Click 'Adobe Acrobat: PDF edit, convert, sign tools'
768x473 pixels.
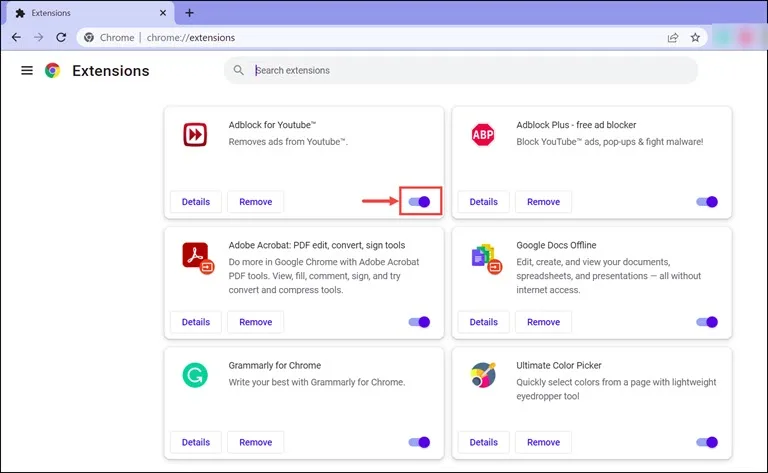(x=317, y=245)
